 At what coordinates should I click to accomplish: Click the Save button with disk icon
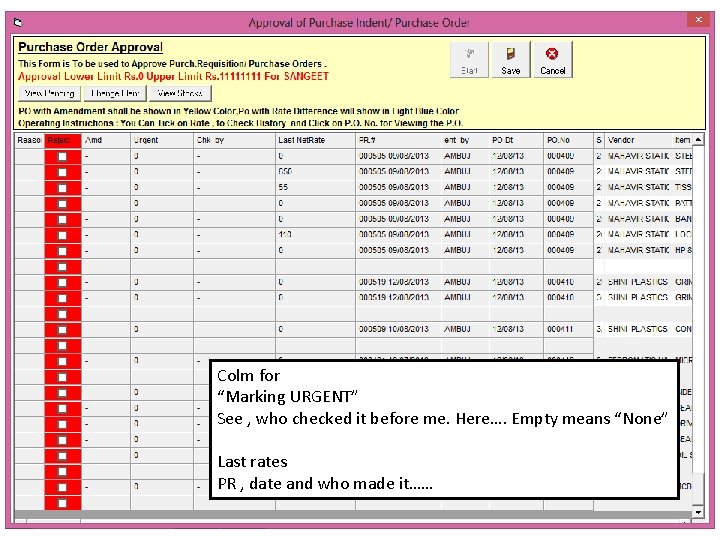tap(511, 60)
